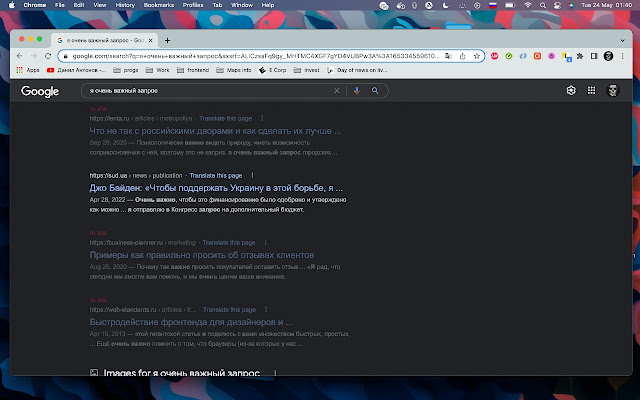This screenshot has width=640, height=400.
Task: Open Chrome profile avatar in toolbar
Action: pos(608,56)
